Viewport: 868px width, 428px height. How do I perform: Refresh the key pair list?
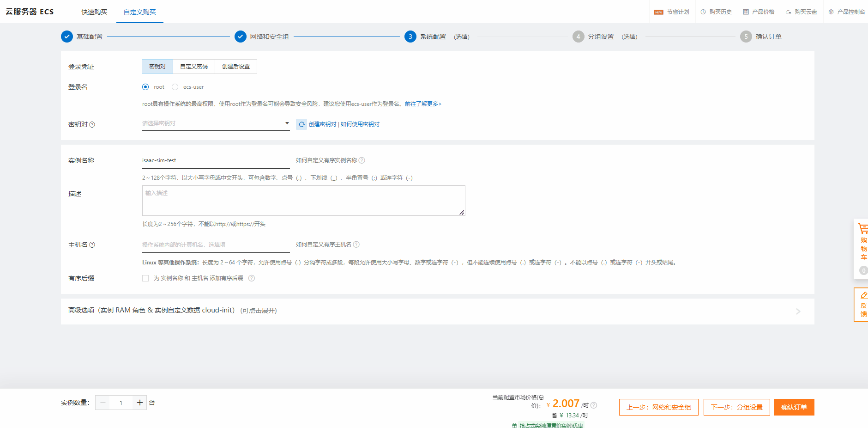[301, 124]
